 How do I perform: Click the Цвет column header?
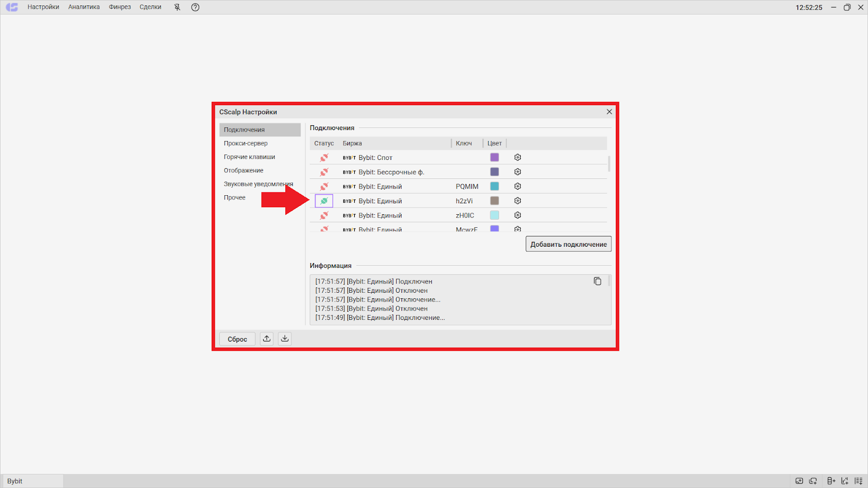click(x=495, y=143)
